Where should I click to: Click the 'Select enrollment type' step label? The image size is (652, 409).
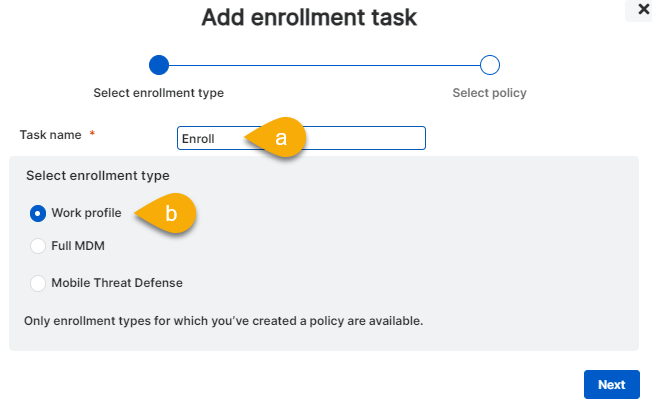(x=158, y=93)
